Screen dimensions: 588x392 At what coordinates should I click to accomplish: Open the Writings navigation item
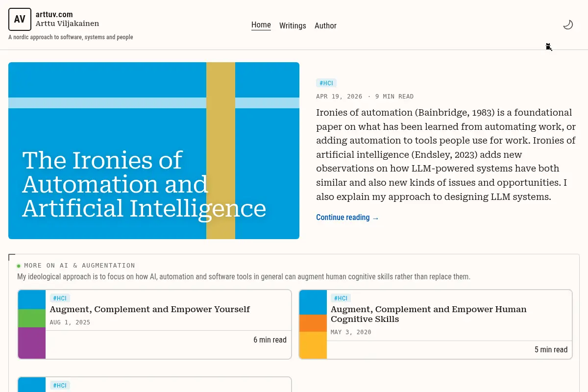(x=293, y=25)
